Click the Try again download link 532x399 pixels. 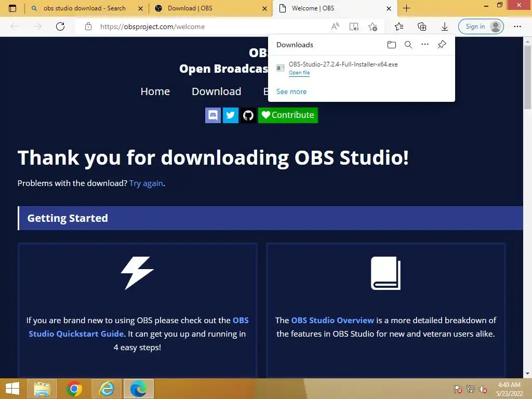click(x=146, y=183)
